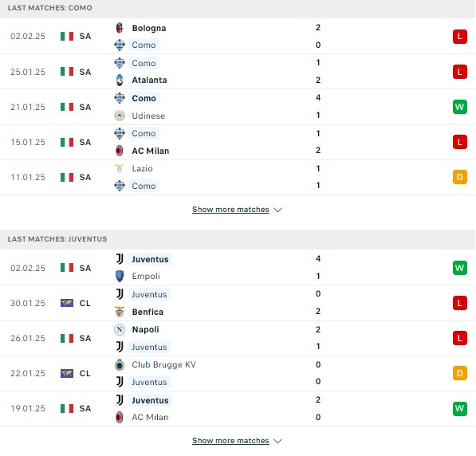The width and height of the screenshot is (476, 456).
Task: Click the red L badge for Napoli vs Juventus
Action: click(460, 338)
